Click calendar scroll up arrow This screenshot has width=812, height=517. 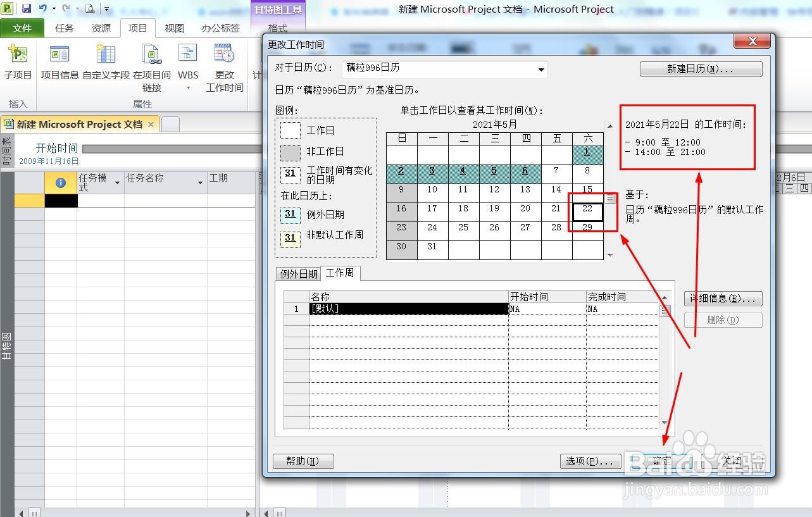610,126
